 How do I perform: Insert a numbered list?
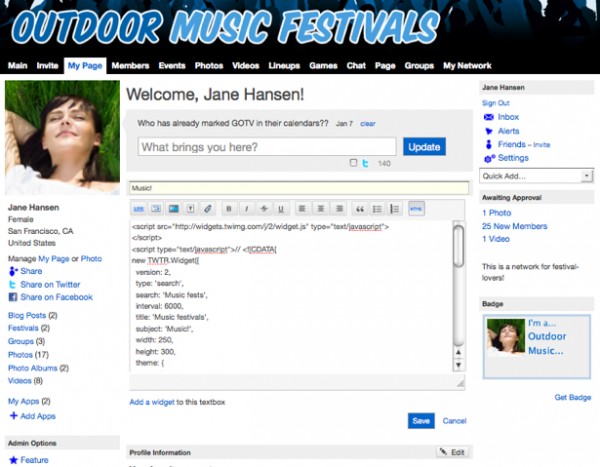[395, 209]
